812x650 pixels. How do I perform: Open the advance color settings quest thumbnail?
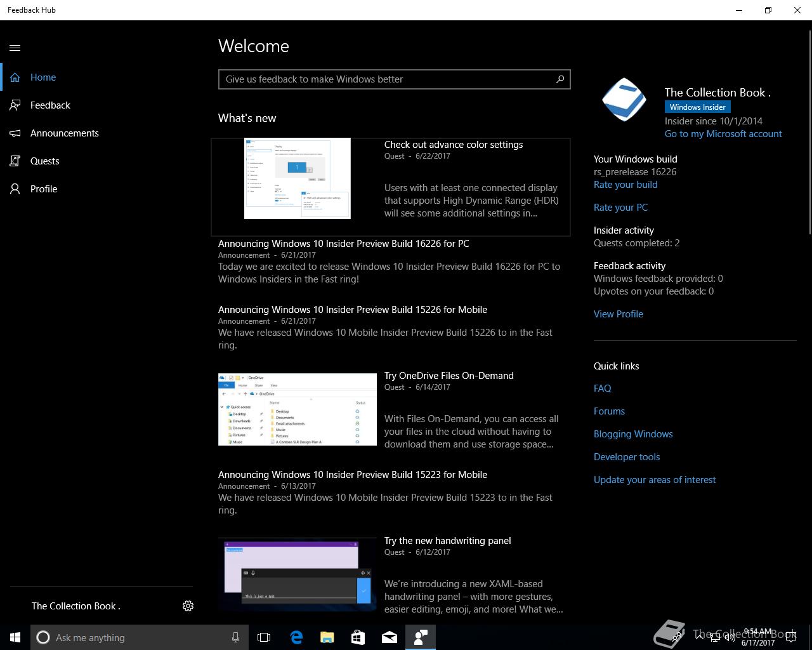click(x=298, y=178)
